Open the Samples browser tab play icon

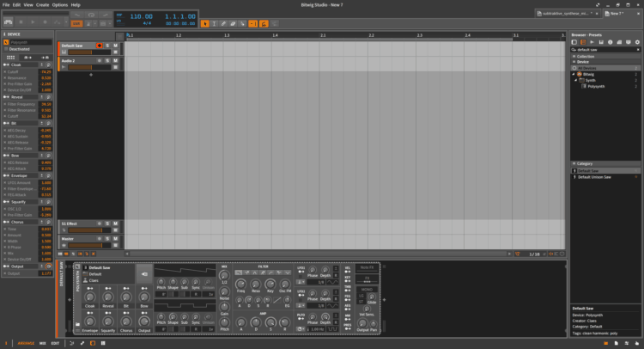592,42
